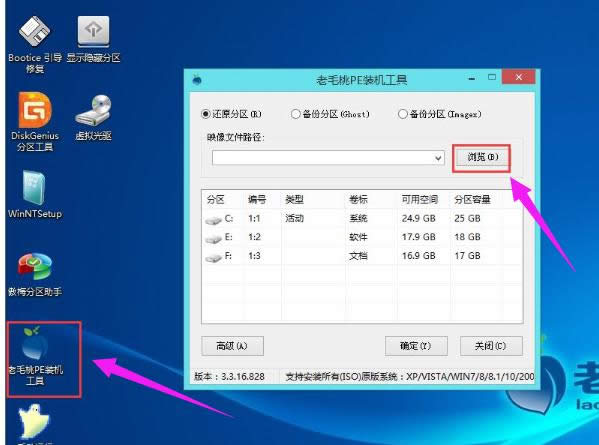Click the 关闭 (C) close button

[491, 346]
